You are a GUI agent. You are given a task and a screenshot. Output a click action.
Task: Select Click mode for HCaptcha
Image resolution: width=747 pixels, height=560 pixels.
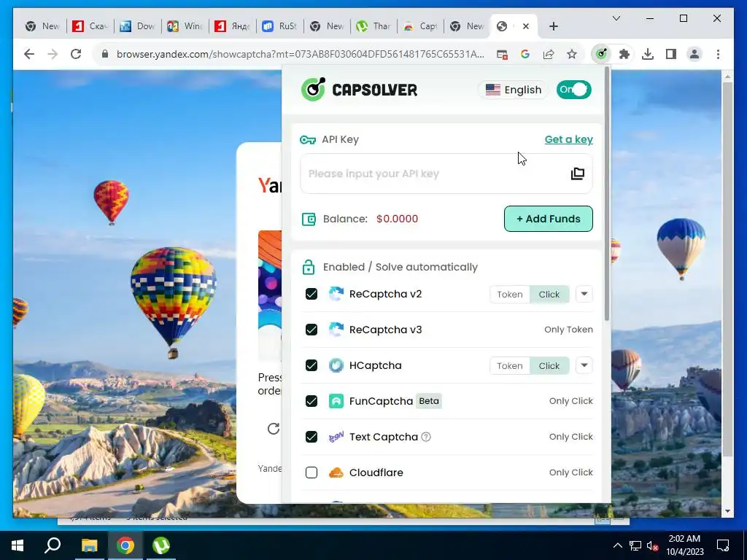coord(549,366)
